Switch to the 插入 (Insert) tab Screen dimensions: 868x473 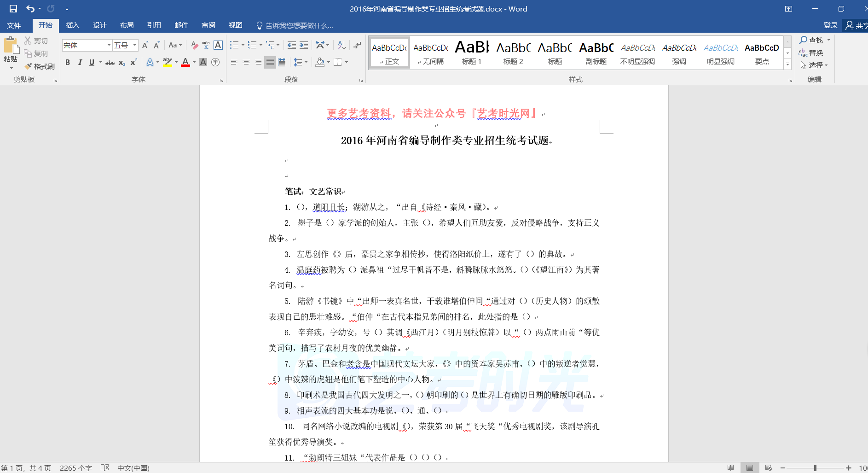[x=72, y=25]
